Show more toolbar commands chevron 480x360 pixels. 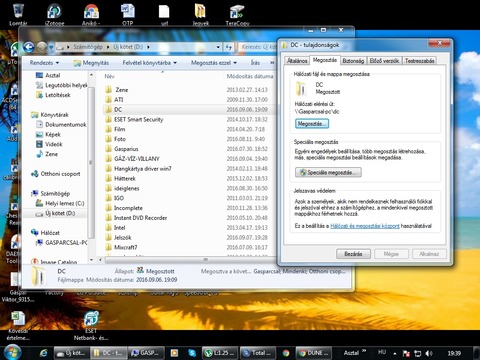pos(272,63)
